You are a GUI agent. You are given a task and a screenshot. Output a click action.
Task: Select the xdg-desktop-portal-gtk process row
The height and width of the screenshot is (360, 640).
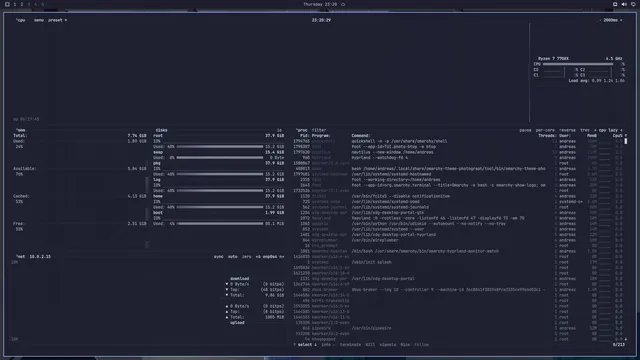[458, 213]
